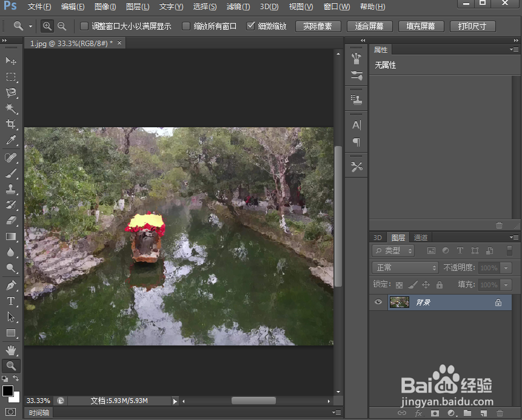Reset default foreground and background colors
This screenshot has width=522, height=420.
click(5, 378)
